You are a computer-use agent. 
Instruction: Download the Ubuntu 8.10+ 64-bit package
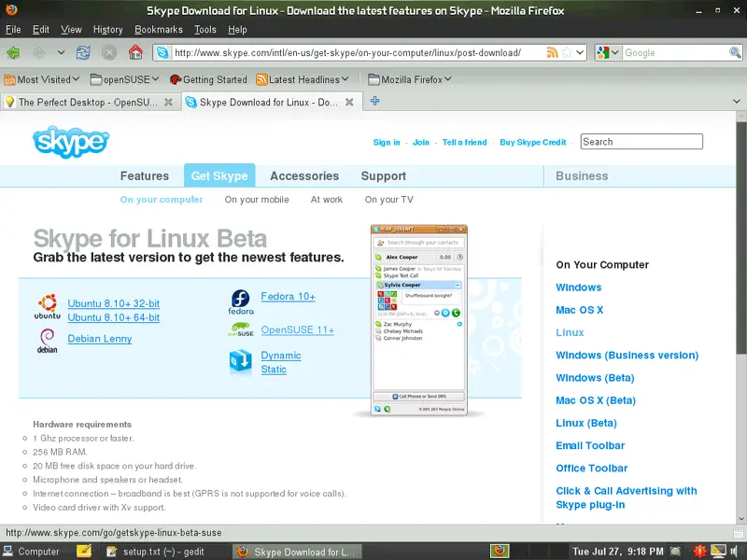(113, 317)
